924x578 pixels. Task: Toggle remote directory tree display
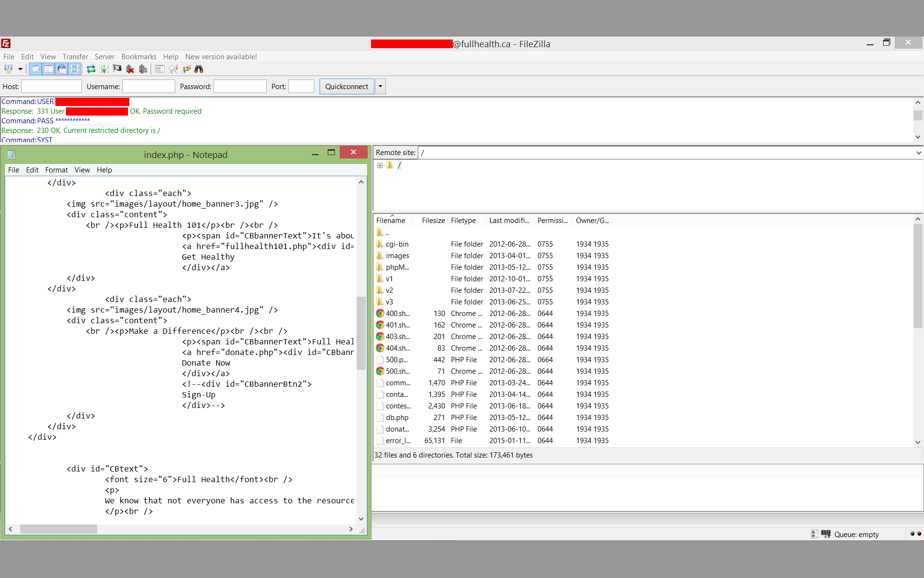coord(62,69)
